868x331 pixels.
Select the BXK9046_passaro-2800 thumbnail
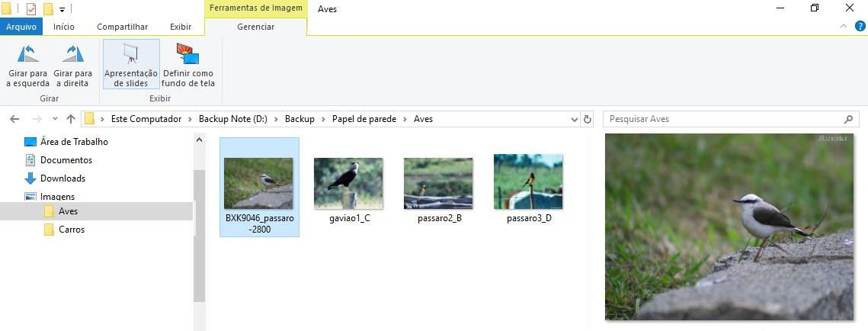(258, 183)
